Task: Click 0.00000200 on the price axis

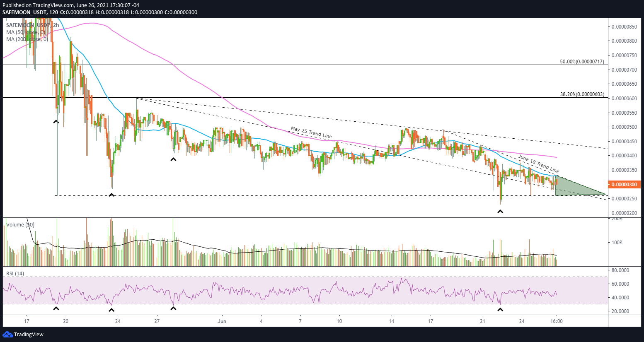Action: tap(624, 213)
